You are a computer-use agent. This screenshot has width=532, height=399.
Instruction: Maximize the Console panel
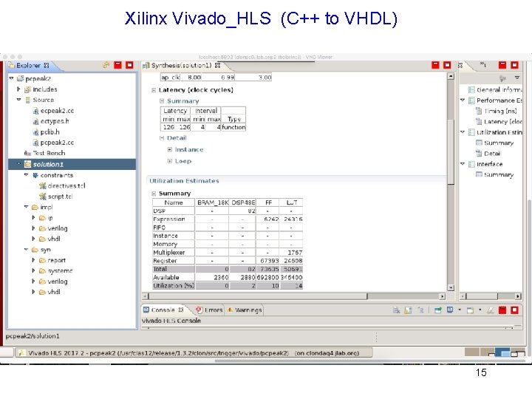coord(514,310)
